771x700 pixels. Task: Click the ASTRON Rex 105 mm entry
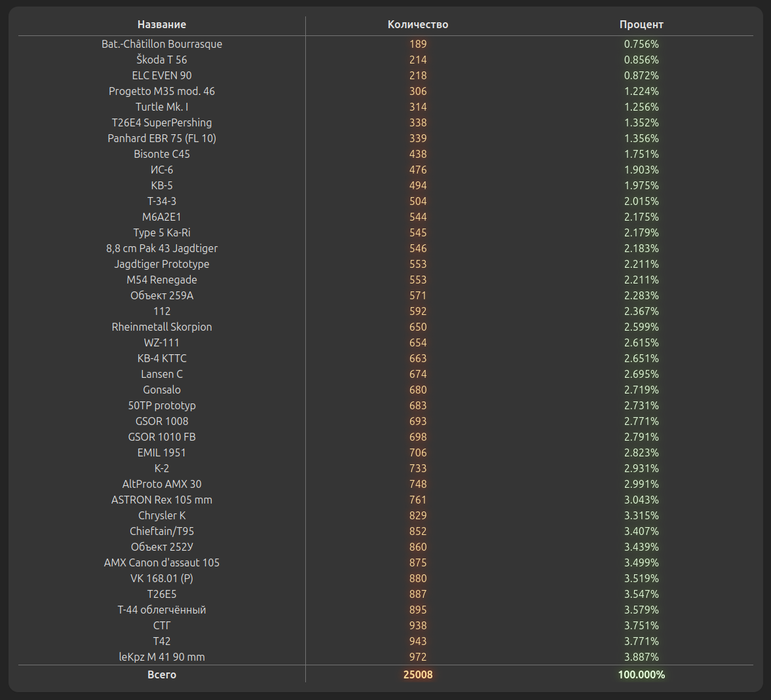coord(162,500)
